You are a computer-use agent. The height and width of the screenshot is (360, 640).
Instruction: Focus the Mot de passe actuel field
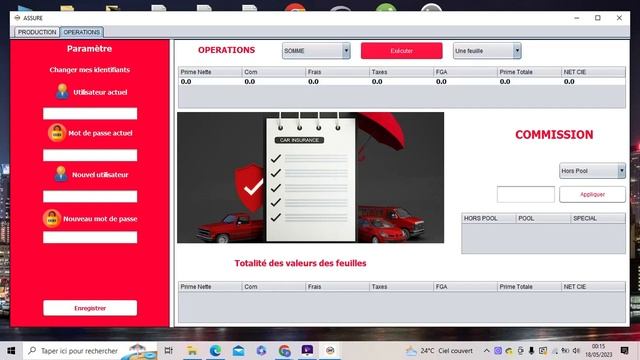point(90,155)
